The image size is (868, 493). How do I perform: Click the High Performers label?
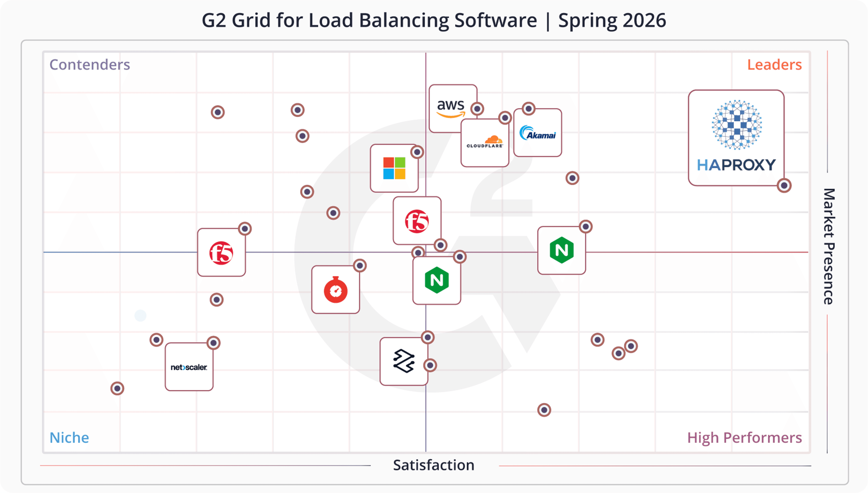[x=744, y=437]
